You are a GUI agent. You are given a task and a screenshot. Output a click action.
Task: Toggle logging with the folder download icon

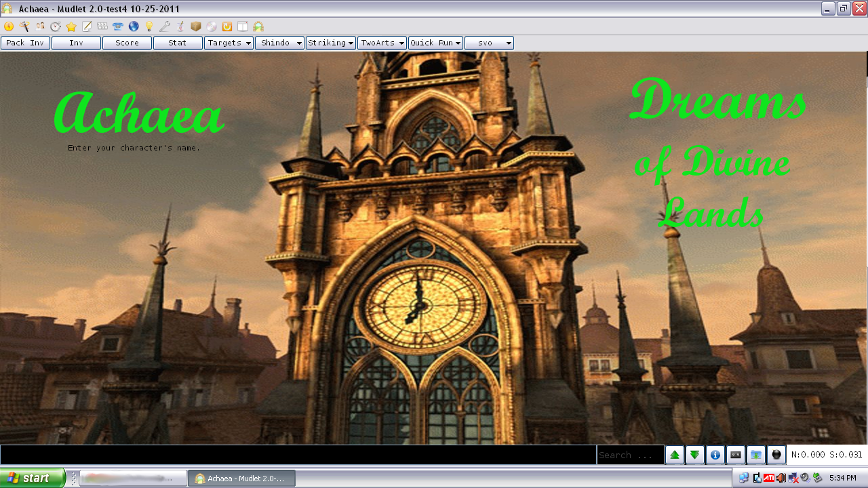[756, 455]
